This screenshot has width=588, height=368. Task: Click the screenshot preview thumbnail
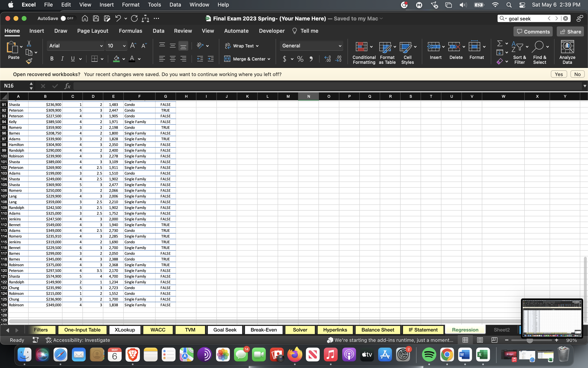tap(552, 318)
